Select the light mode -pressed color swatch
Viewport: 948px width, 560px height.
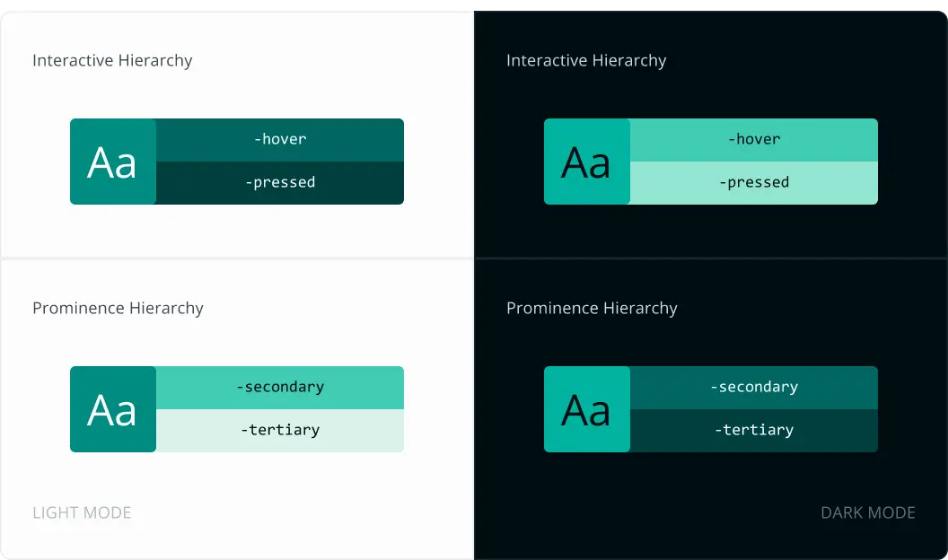279,183
